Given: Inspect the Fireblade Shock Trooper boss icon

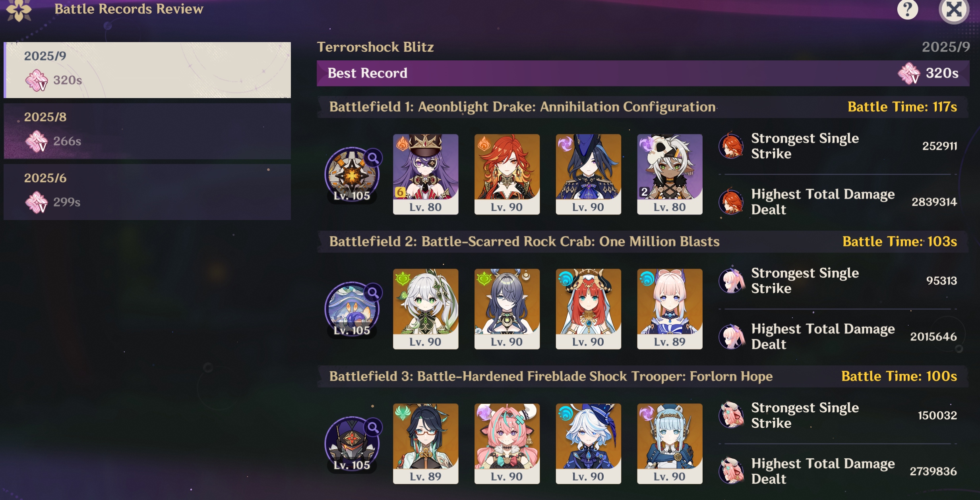Looking at the screenshot, I should [352, 444].
